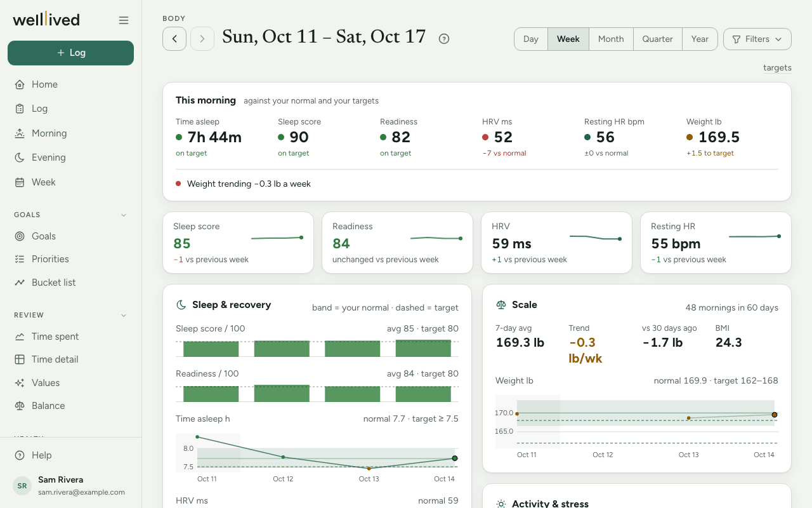Open the Sleep score 85 summary card
The height and width of the screenshot is (508, 812).
coord(238,243)
